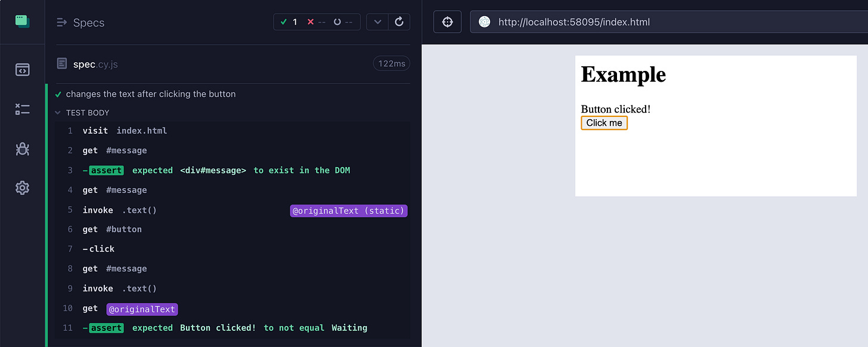Click the 122ms duration badge
Screen dimensions: 868x347
[x=391, y=64]
